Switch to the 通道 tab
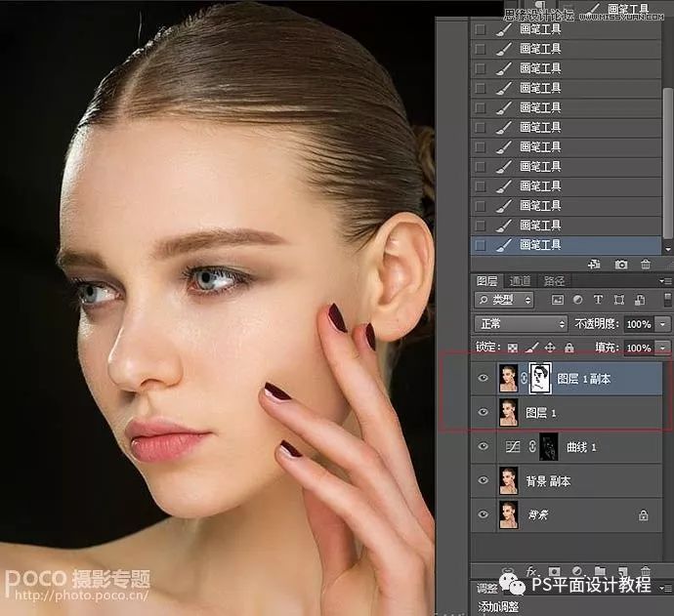The width and height of the screenshot is (674, 616). tap(520, 280)
